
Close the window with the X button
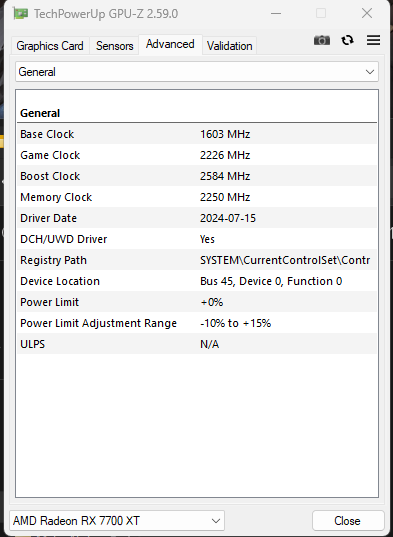click(367, 14)
